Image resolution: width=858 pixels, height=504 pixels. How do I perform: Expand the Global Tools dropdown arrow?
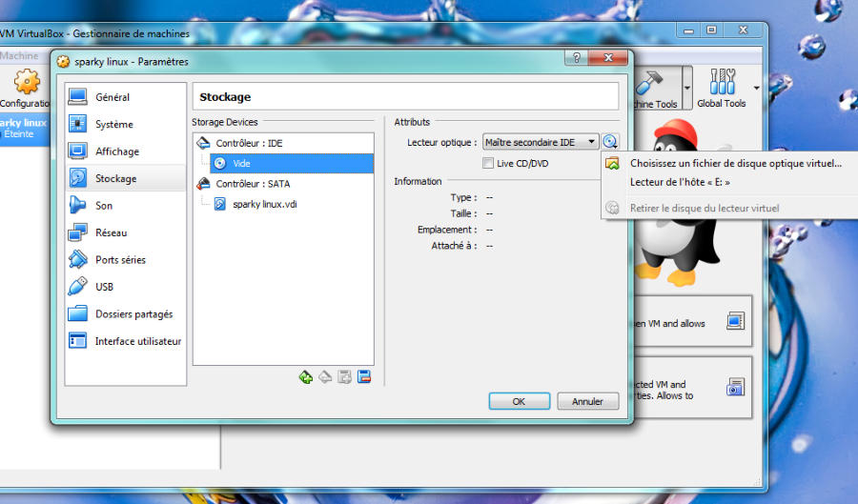click(x=756, y=88)
